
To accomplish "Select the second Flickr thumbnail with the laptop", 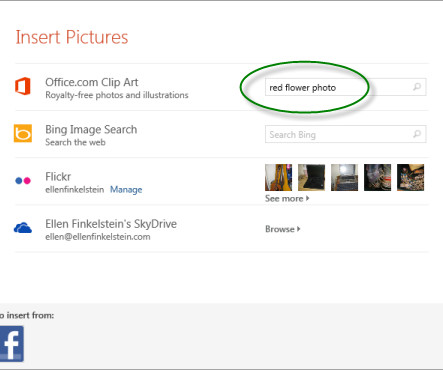I will click(x=311, y=177).
